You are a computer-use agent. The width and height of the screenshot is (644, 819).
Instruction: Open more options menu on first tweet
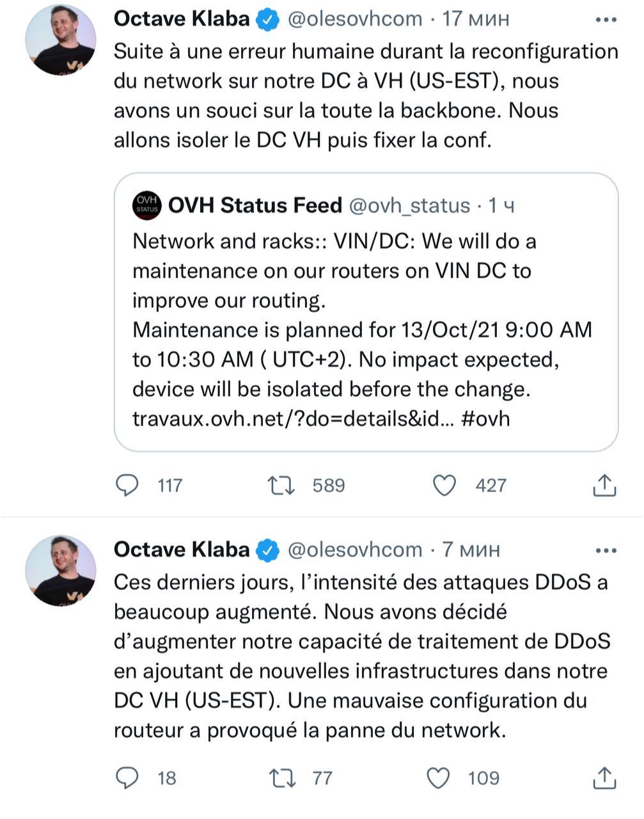pos(606,20)
